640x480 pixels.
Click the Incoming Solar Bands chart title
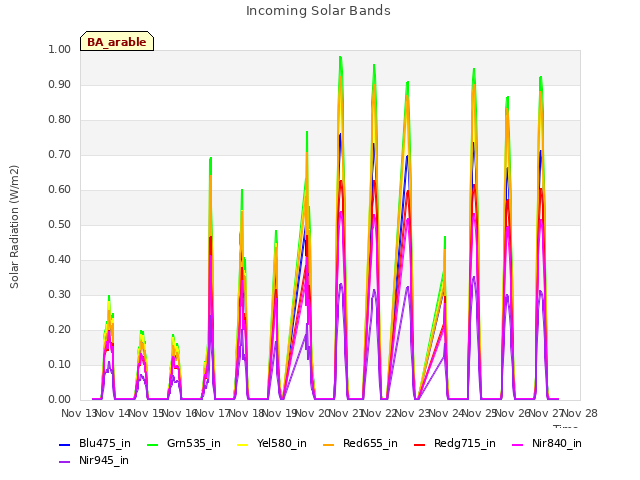(x=318, y=11)
